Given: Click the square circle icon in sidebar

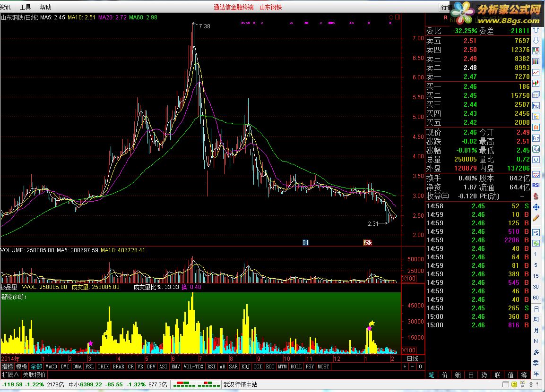Looking at the screenshot, I should click(536, 160).
